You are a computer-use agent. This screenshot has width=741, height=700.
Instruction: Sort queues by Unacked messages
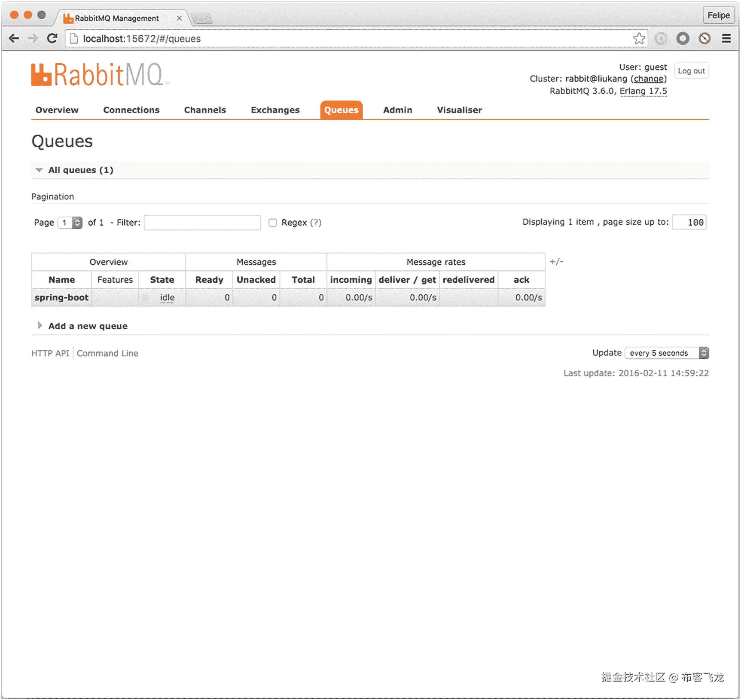click(256, 280)
